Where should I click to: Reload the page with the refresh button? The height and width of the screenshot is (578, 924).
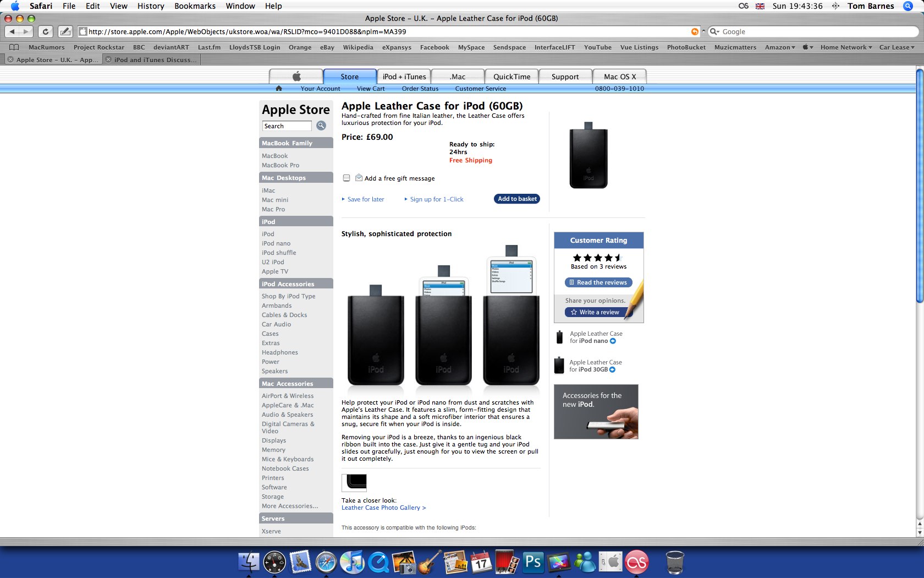(46, 31)
